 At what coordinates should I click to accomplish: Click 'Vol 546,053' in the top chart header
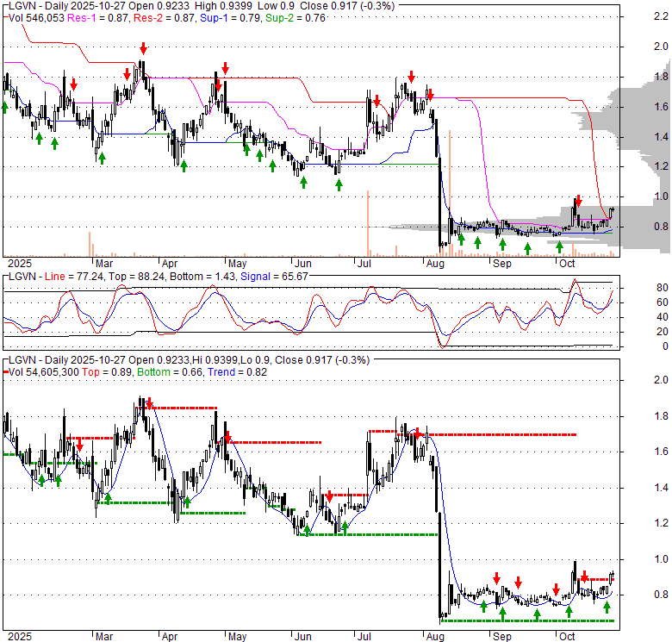[36, 18]
